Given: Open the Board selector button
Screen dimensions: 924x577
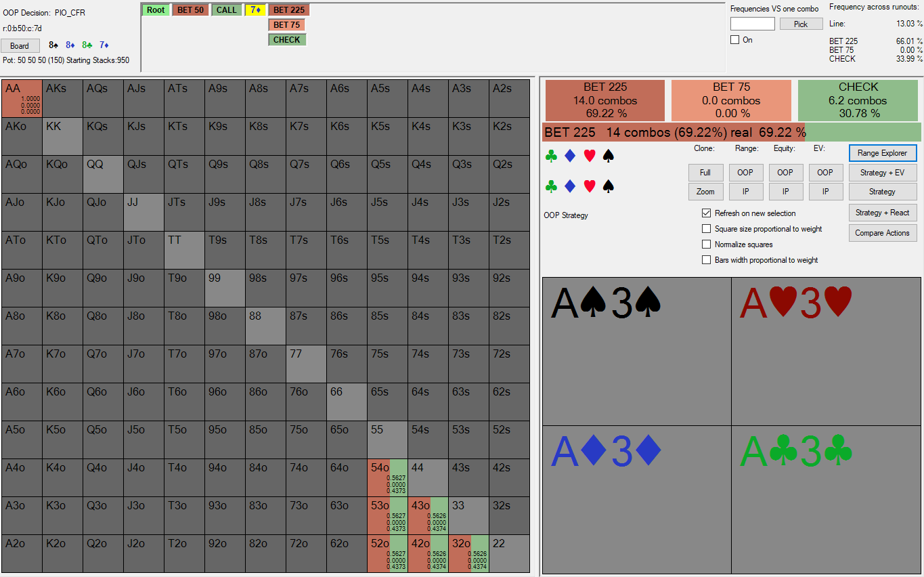Looking at the screenshot, I should [20, 46].
